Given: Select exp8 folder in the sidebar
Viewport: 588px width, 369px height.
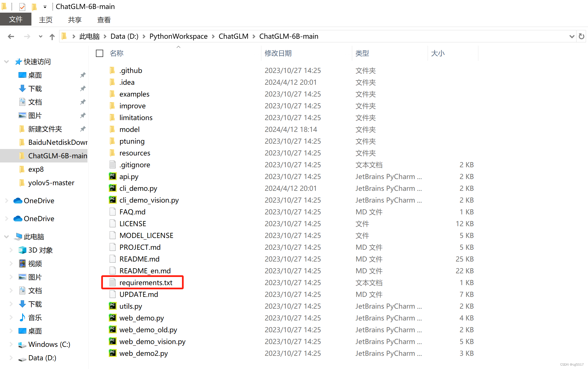Looking at the screenshot, I should click(36, 169).
